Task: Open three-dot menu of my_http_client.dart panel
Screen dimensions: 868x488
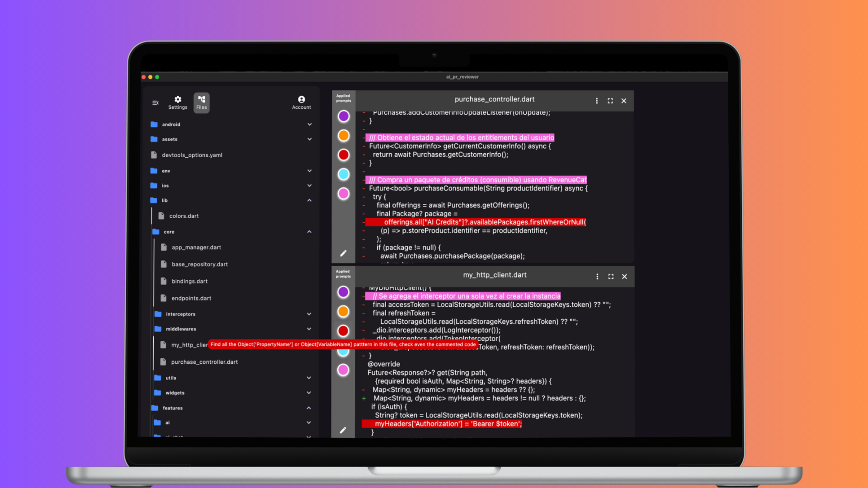Action: click(x=597, y=277)
